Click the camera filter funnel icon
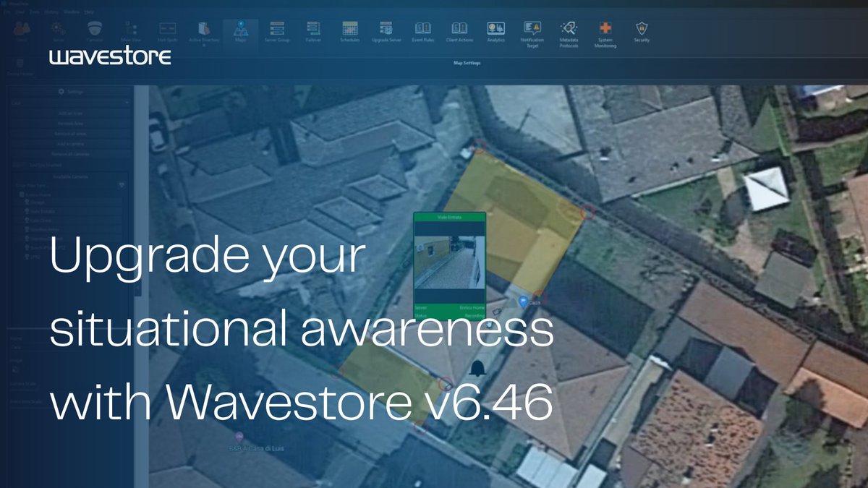The image size is (868, 488). click(122, 185)
